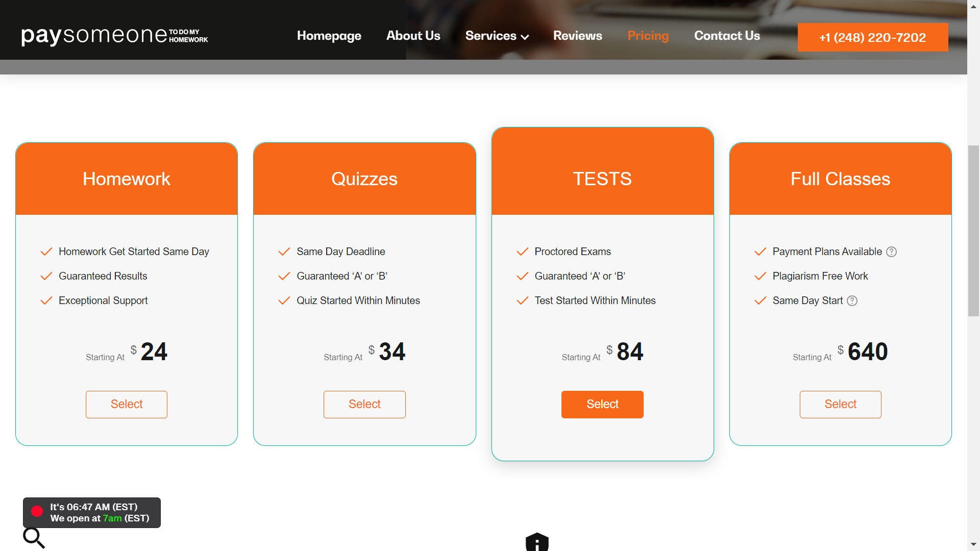Open Contact Us in the navigation
Screen dimensions: 980x551
[x=727, y=36]
